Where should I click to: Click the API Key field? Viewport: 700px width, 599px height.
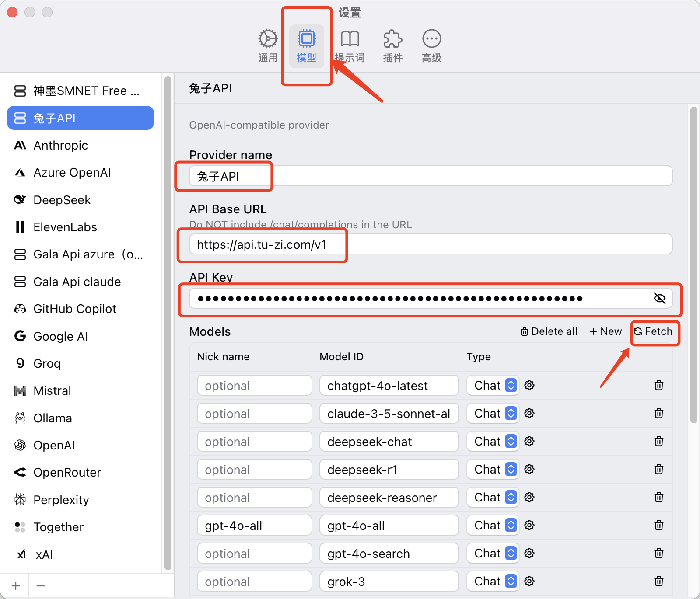click(x=430, y=298)
